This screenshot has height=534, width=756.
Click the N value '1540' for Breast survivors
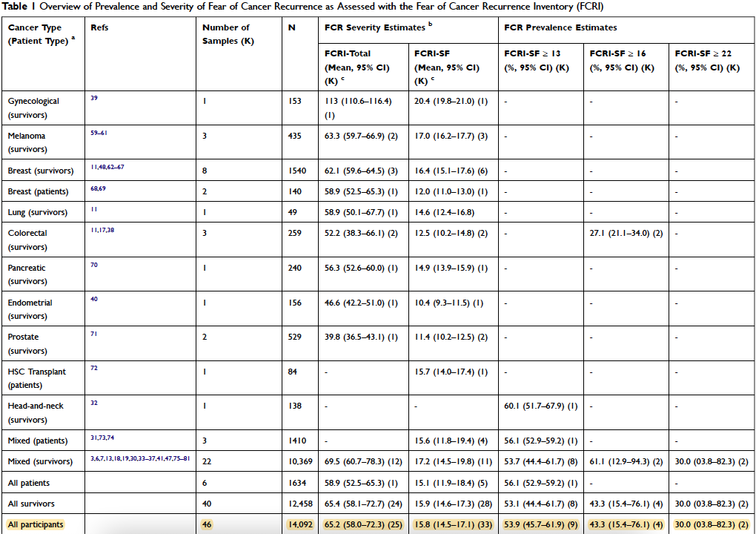coord(297,171)
